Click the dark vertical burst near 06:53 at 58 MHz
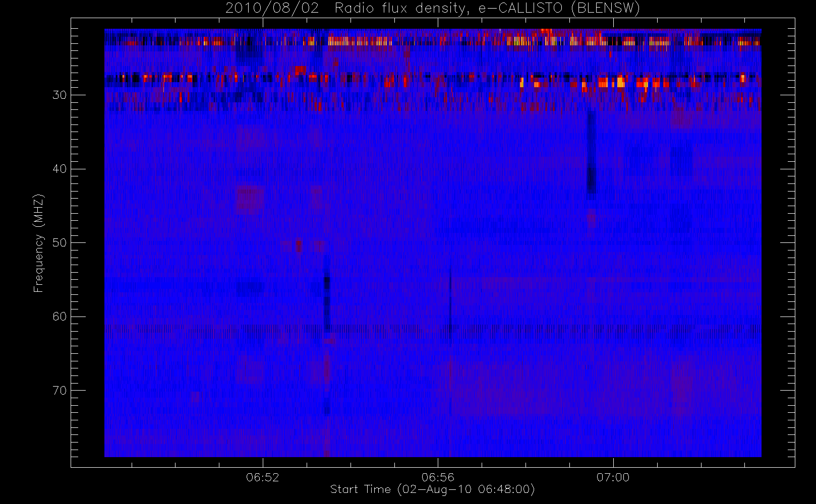816x504 pixels. [x=327, y=304]
